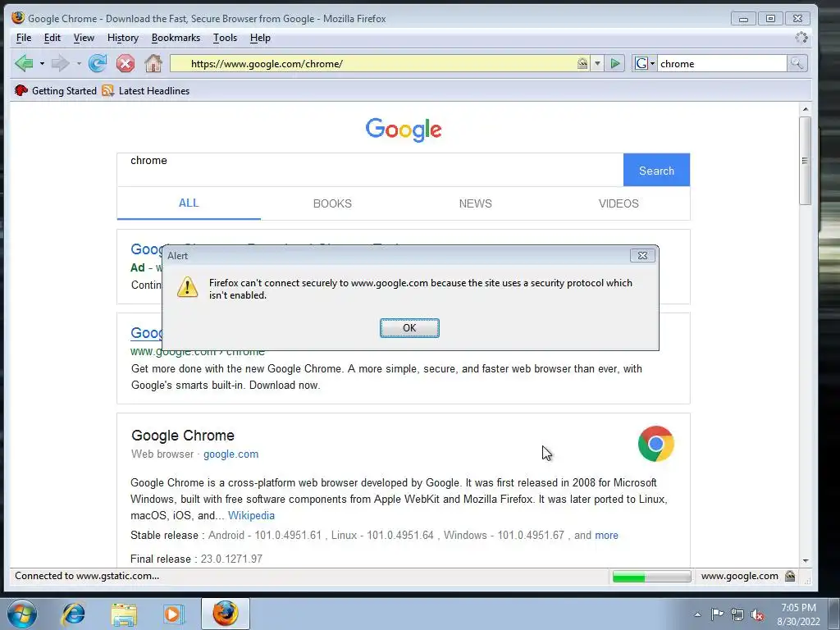Screen dimensions: 840x630
Task: Click the google.com link under Google Chrome
Action: tap(231, 454)
